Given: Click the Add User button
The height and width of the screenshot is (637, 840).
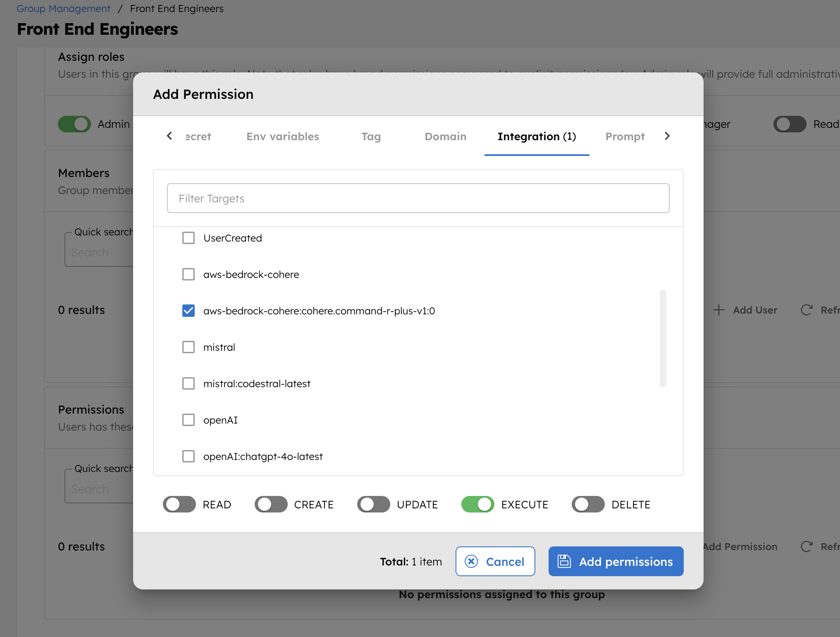Looking at the screenshot, I should point(745,310).
